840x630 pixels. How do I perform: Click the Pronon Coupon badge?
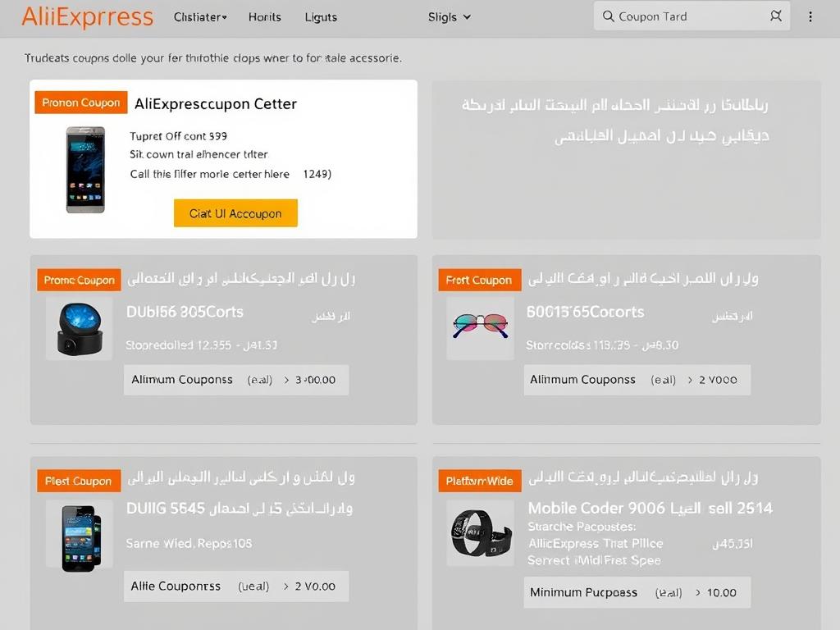pos(81,103)
